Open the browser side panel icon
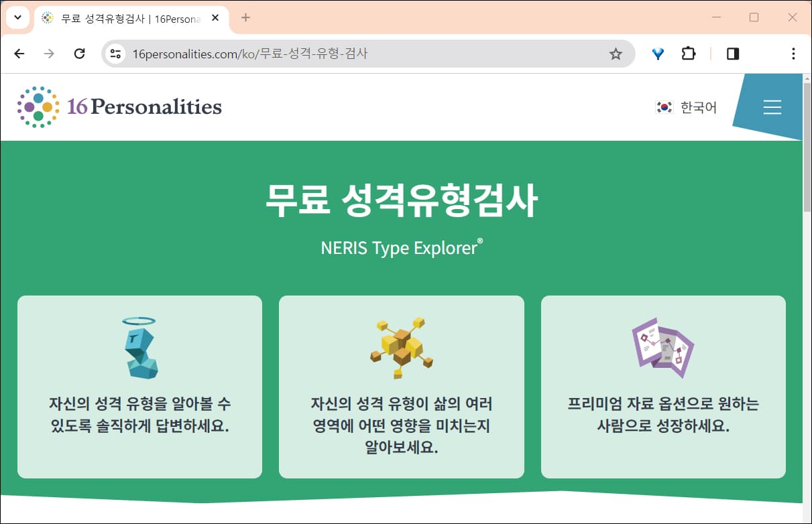This screenshot has height=524, width=812. (732, 54)
